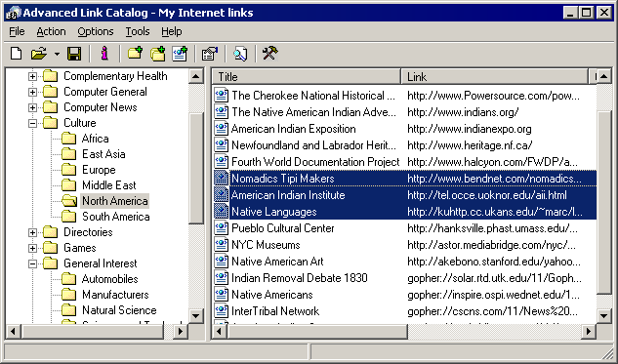Select American Indian Institute entry

coord(288,195)
